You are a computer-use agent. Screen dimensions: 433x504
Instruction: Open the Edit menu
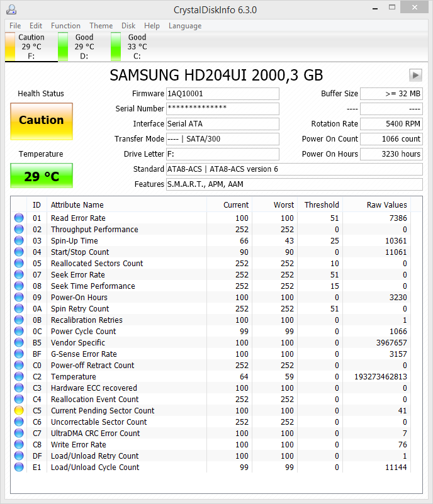(36, 26)
